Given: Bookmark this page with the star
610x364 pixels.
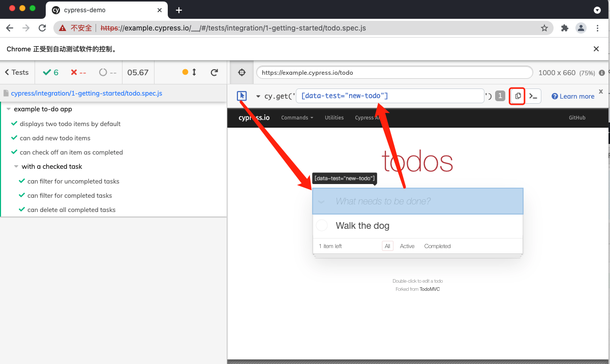Looking at the screenshot, I should click(544, 28).
